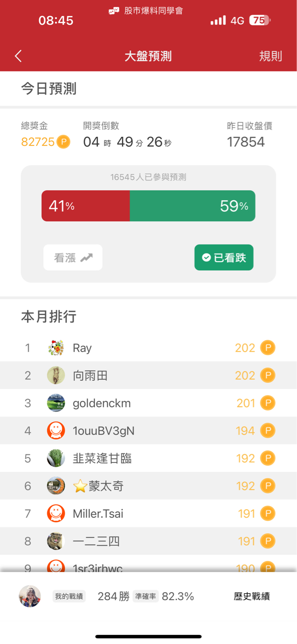Viewport: 297px width, 644px height.
Task: Tap the orange smiley avatar of 1ouuBV3gN
Action: coord(56,430)
